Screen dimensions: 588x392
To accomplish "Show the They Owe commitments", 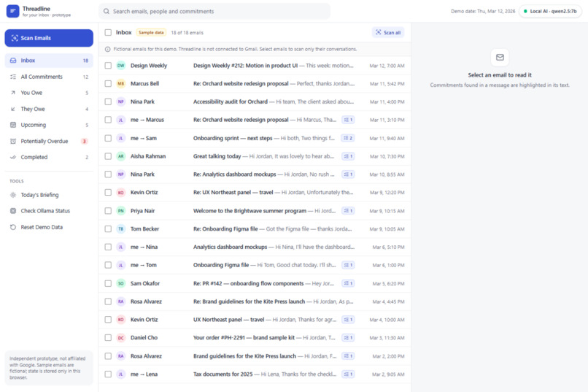I will [49, 109].
